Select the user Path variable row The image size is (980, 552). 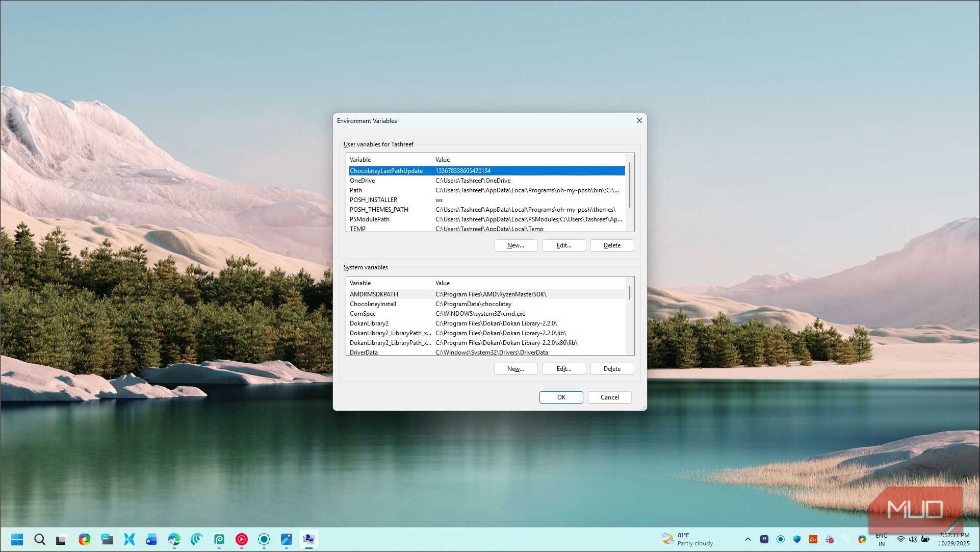[x=486, y=190]
